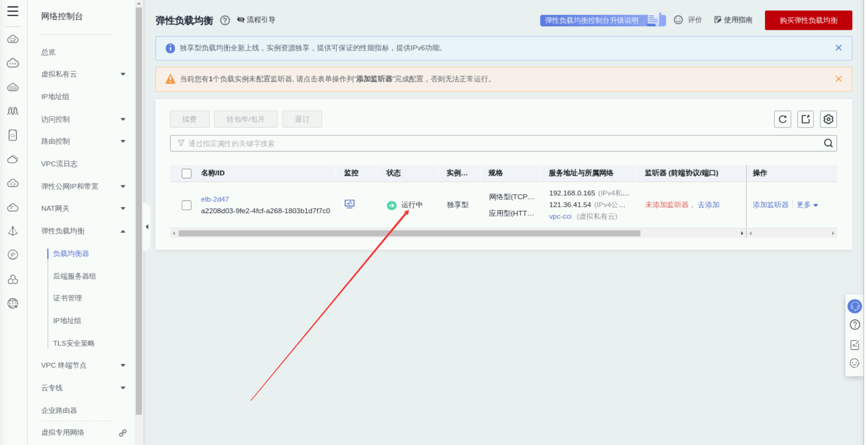Image resolution: width=868 pixels, height=445 pixels.
Task: Open table column settings gear
Action: click(828, 119)
